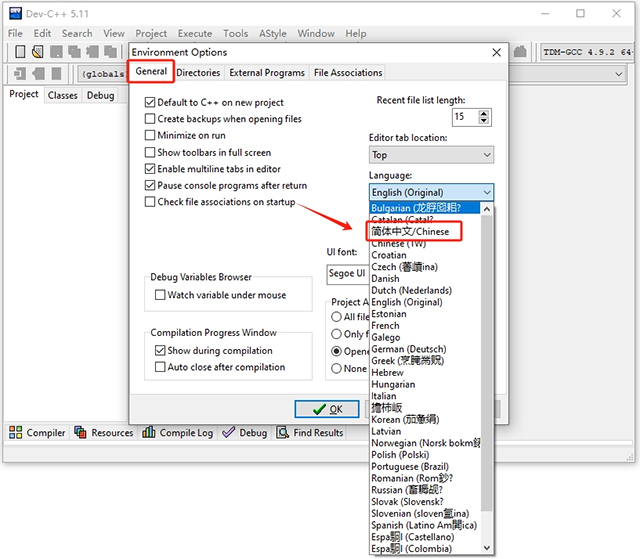Open the UI font Segoe UI combo box
This screenshot has height=559, width=640.
click(347, 274)
